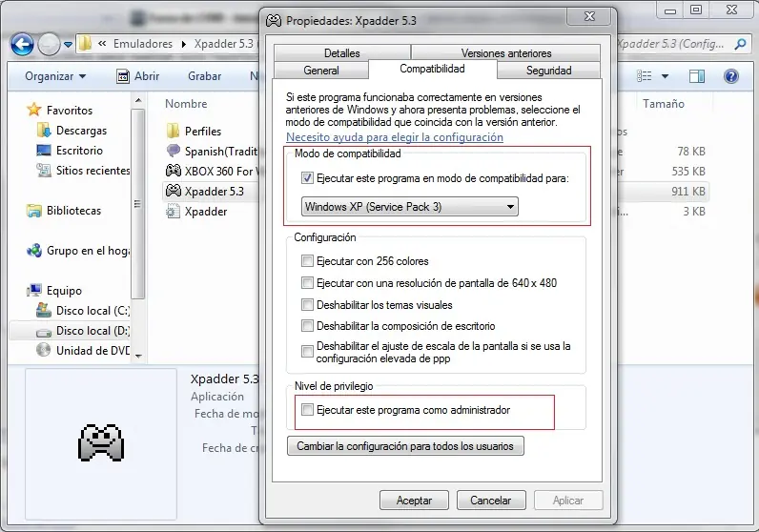Open Necesito ayuda para elegir la configuración link

(x=395, y=137)
